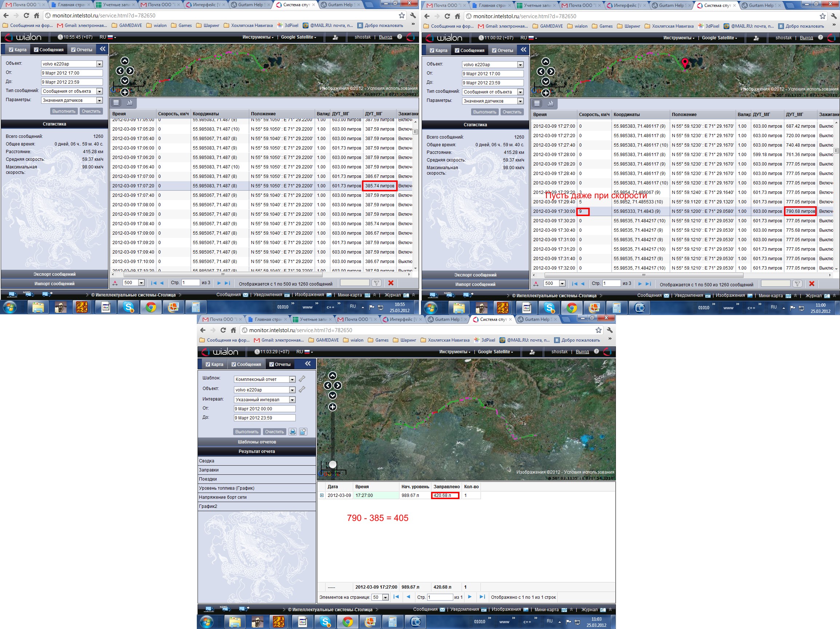The height and width of the screenshot is (629, 840).
Task: Open Экспорт сообщений in 10:55 window
Action: click(x=54, y=274)
